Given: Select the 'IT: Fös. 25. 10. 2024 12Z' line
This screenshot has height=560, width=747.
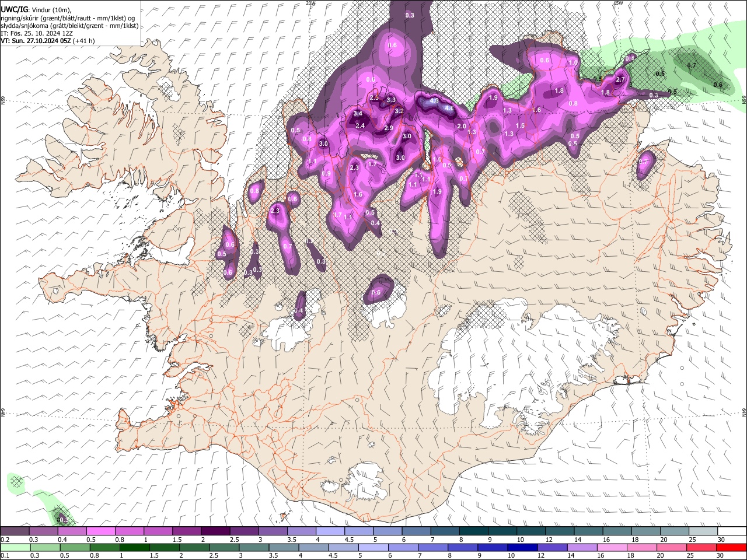Looking at the screenshot, I should click(37, 33).
